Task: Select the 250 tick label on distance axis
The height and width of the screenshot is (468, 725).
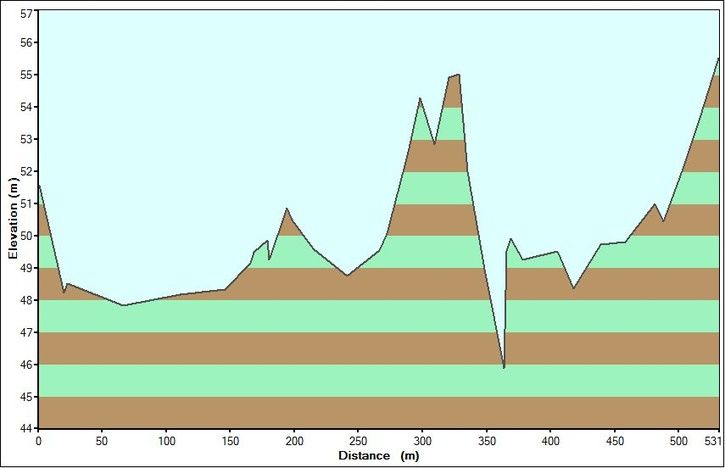Action: [x=358, y=440]
